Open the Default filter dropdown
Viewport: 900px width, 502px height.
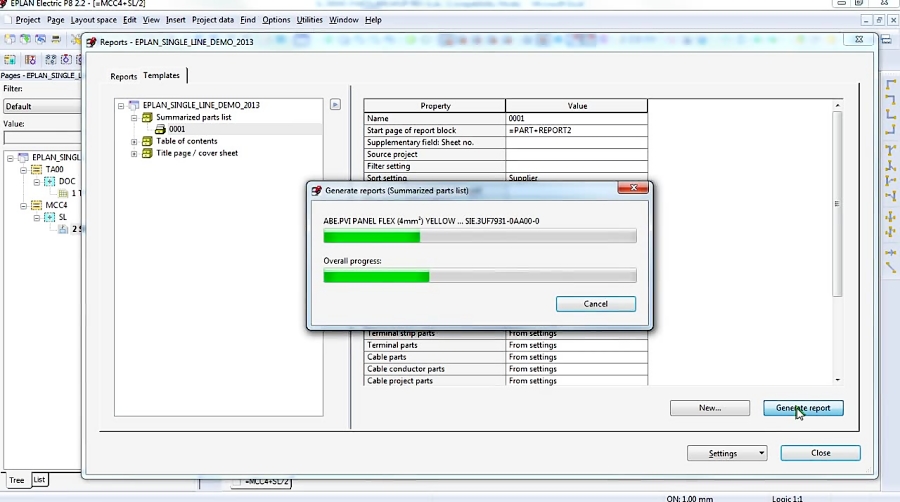(x=42, y=106)
